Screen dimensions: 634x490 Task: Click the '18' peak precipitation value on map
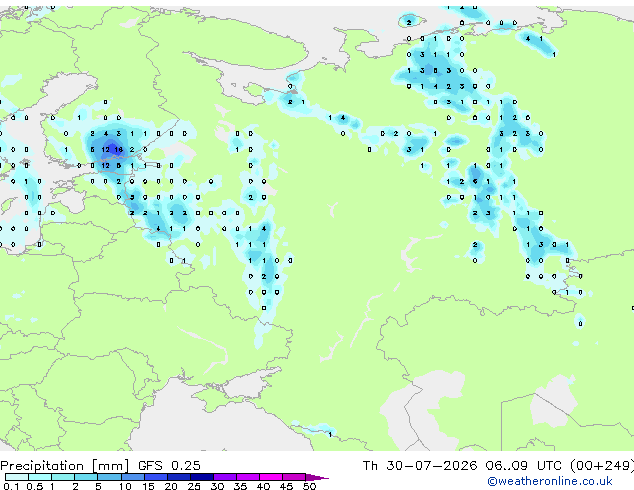[118, 150]
